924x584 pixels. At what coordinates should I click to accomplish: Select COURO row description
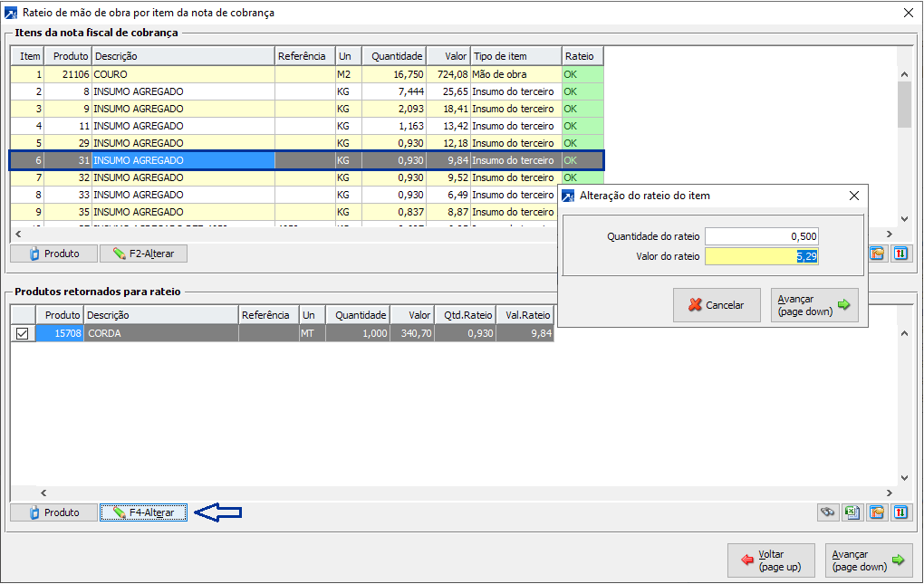click(x=183, y=74)
